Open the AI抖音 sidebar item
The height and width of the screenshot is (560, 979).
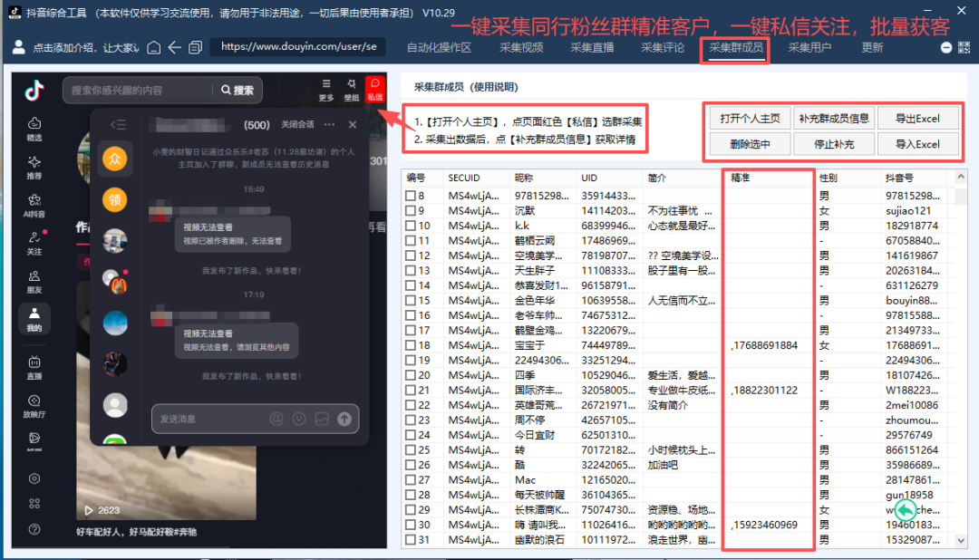(x=34, y=206)
